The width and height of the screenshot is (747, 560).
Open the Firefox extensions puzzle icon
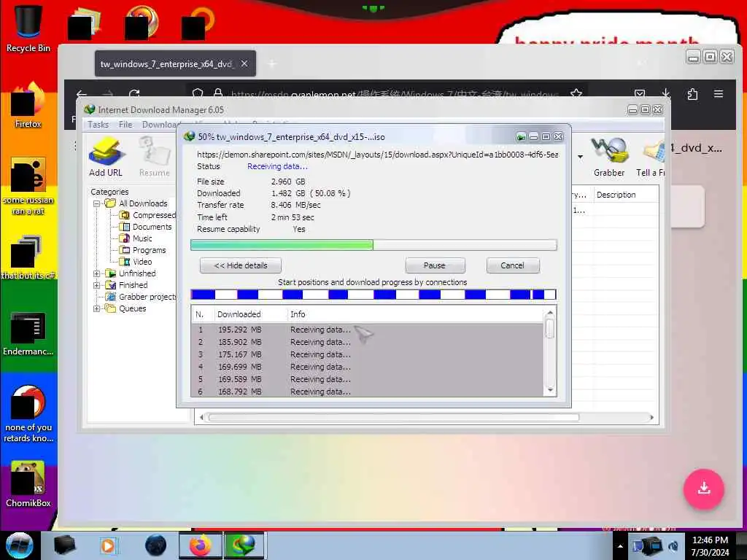(x=692, y=94)
